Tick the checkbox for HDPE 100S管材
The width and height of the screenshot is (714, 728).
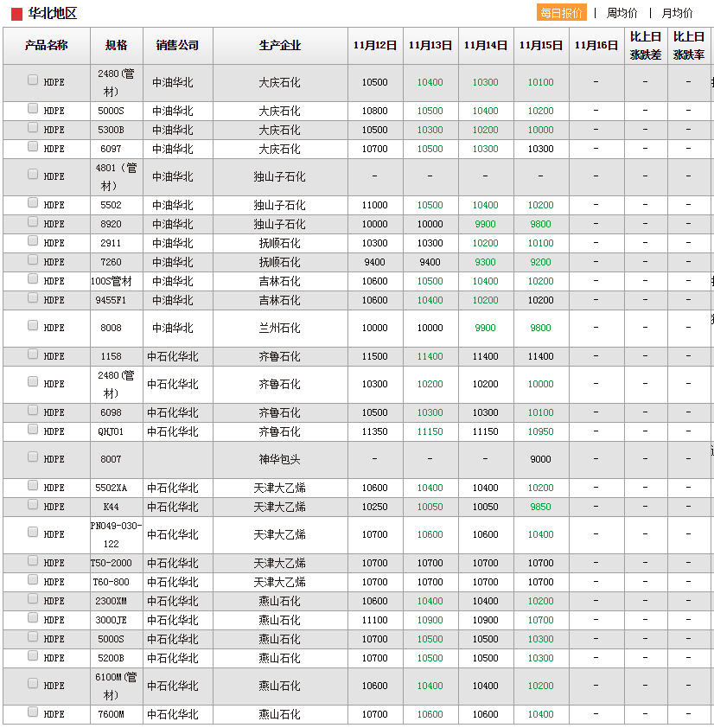point(33,278)
